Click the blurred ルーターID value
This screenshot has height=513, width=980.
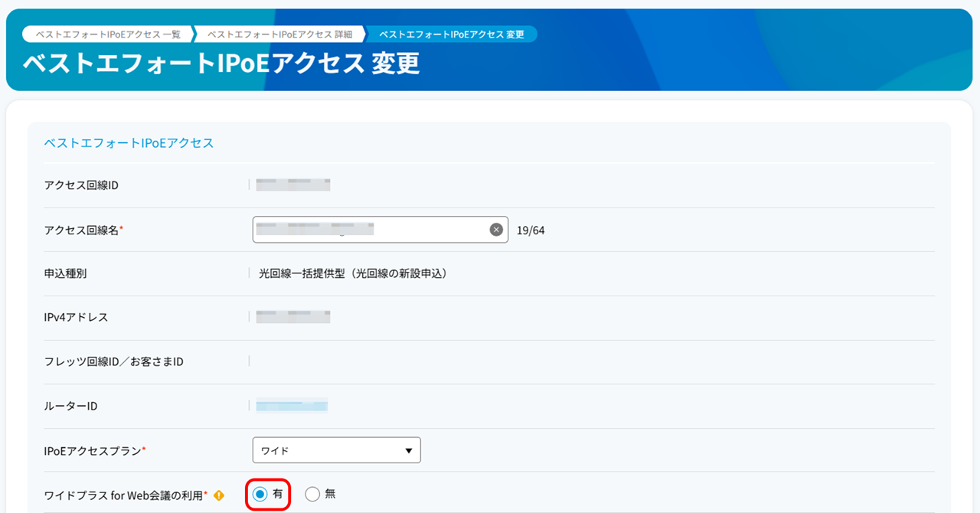coord(292,406)
